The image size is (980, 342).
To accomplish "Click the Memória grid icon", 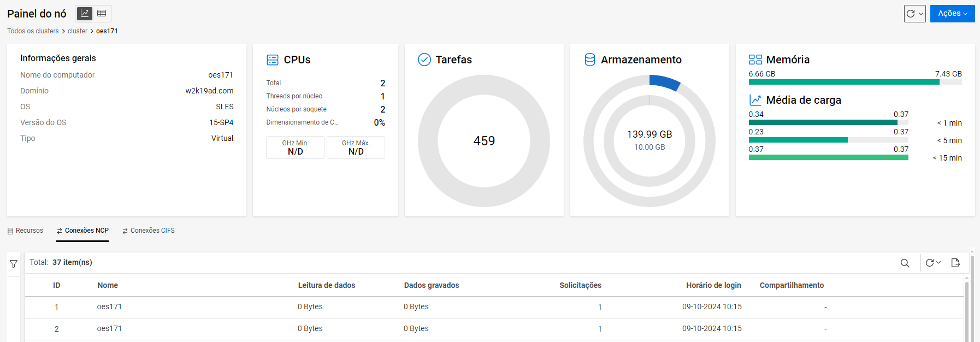I will point(755,60).
